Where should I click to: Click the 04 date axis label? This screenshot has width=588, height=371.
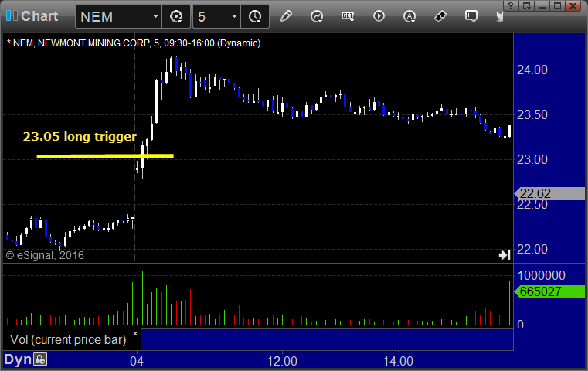coord(137,361)
